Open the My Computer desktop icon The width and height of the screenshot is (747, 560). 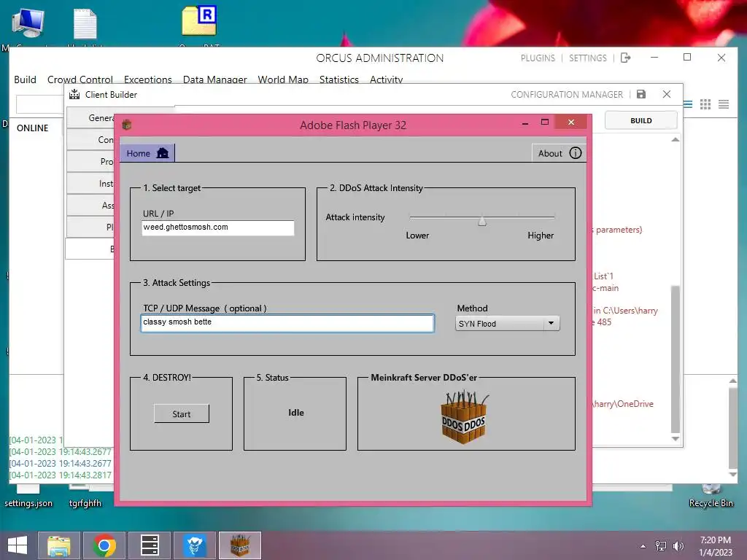pyautogui.click(x=28, y=23)
